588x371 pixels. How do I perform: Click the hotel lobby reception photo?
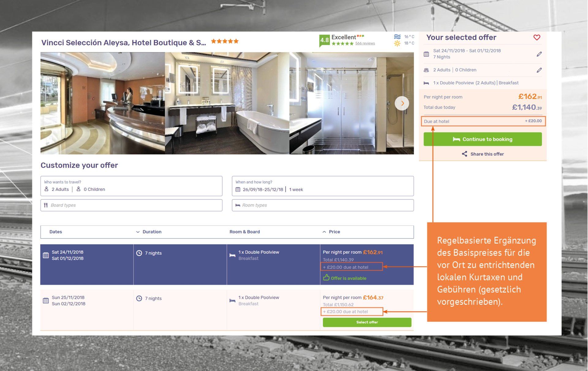tap(103, 103)
